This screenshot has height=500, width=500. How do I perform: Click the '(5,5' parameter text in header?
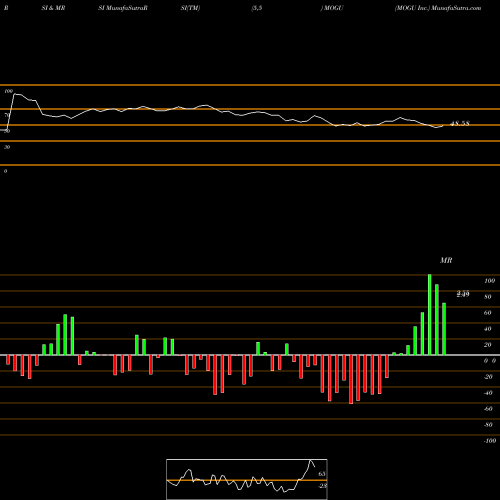(x=257, y=8)
